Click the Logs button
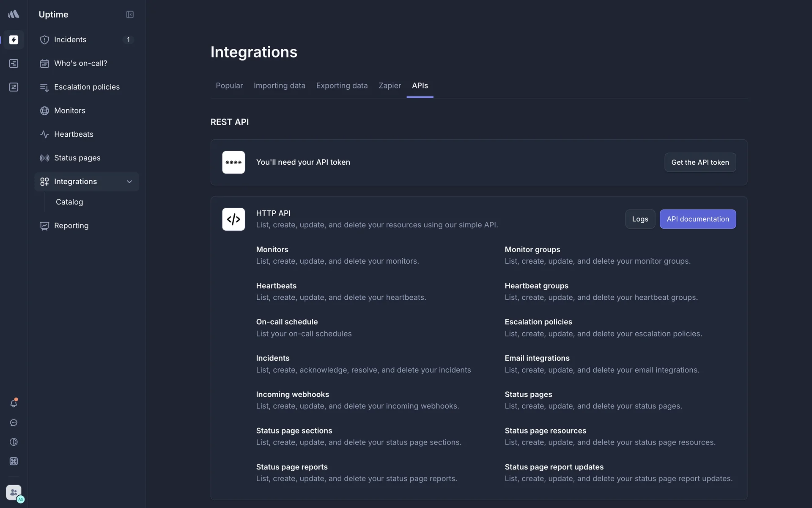 click(640, 219)
